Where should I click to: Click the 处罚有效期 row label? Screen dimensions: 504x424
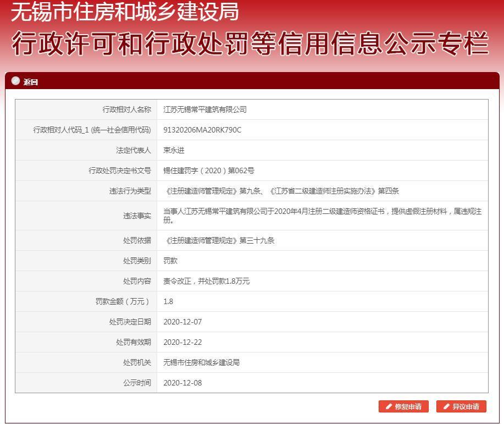pyautogui.click(x=134, y=342)
